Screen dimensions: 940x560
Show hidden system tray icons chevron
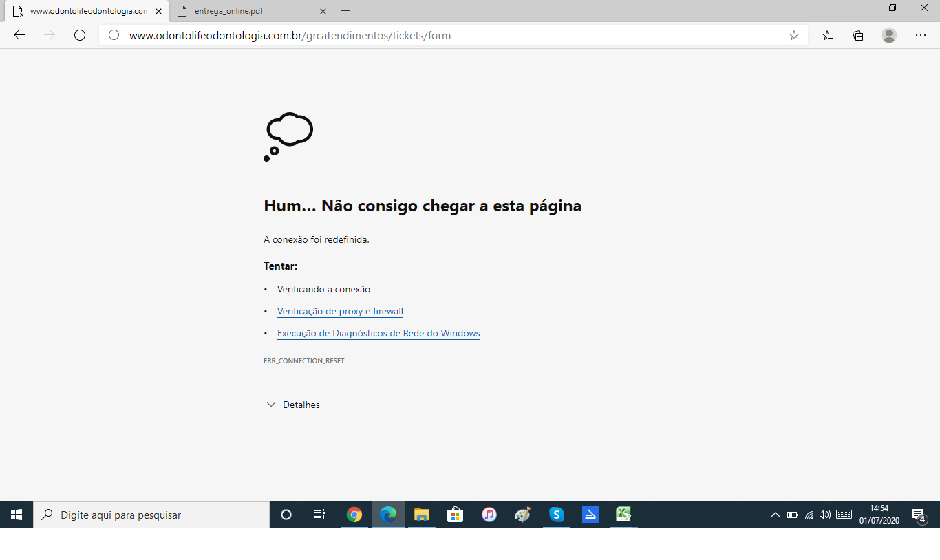pyautogui.click(x=775, y=515)
